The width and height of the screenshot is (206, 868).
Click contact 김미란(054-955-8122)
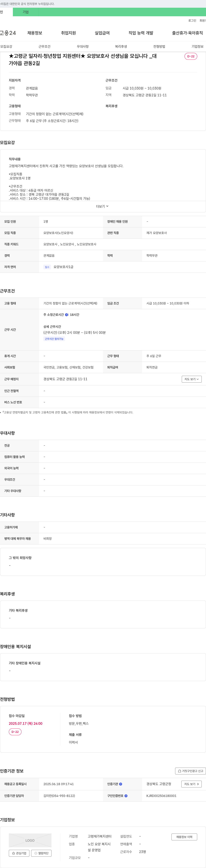[59, 796]
